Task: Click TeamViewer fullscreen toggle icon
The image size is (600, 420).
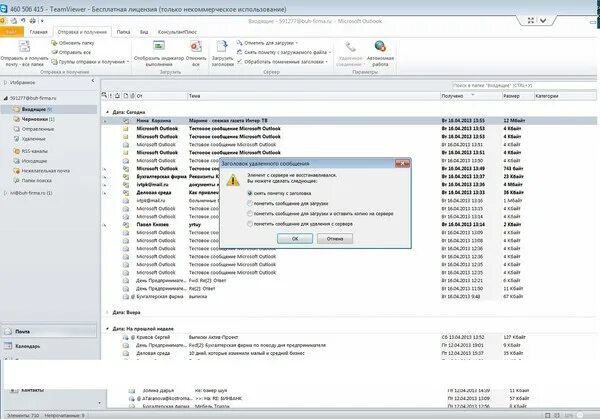Action: (531, 21)
